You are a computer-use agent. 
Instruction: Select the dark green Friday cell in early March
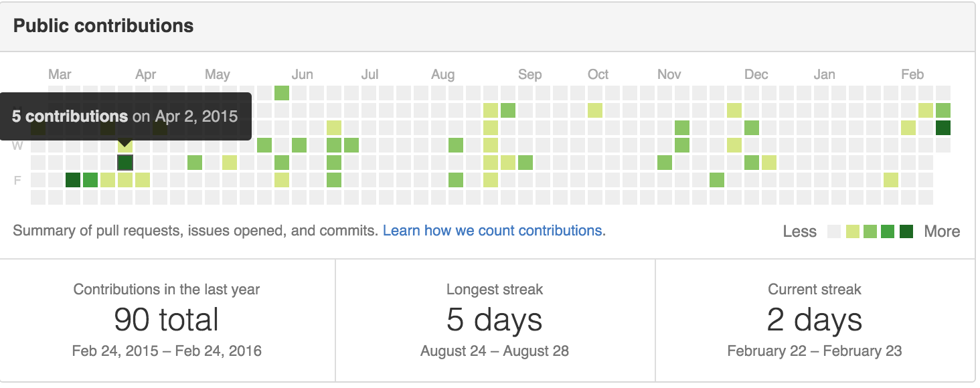point(73,180)
